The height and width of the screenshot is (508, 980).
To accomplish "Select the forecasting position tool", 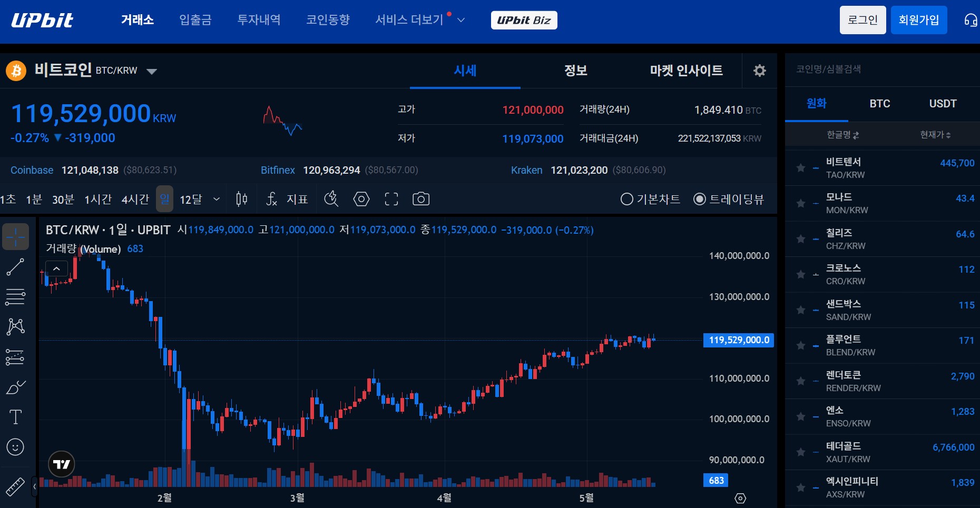I will (x=15, y=357).
